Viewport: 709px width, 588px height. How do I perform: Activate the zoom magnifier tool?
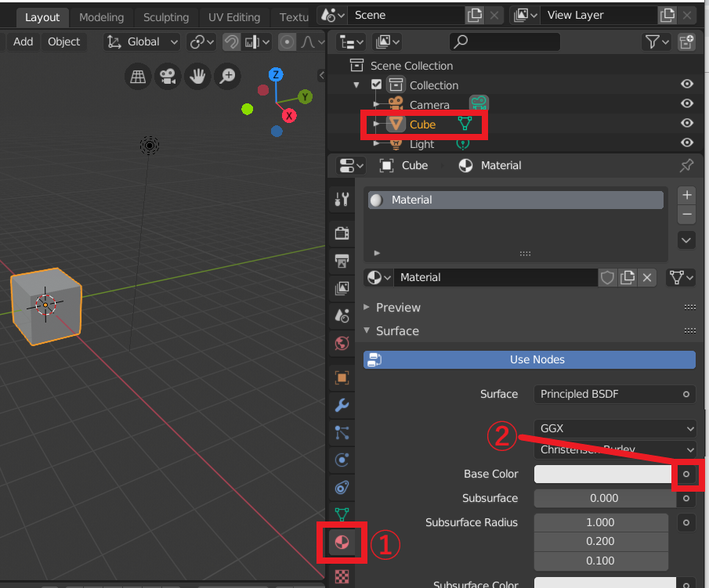point(227,77)
